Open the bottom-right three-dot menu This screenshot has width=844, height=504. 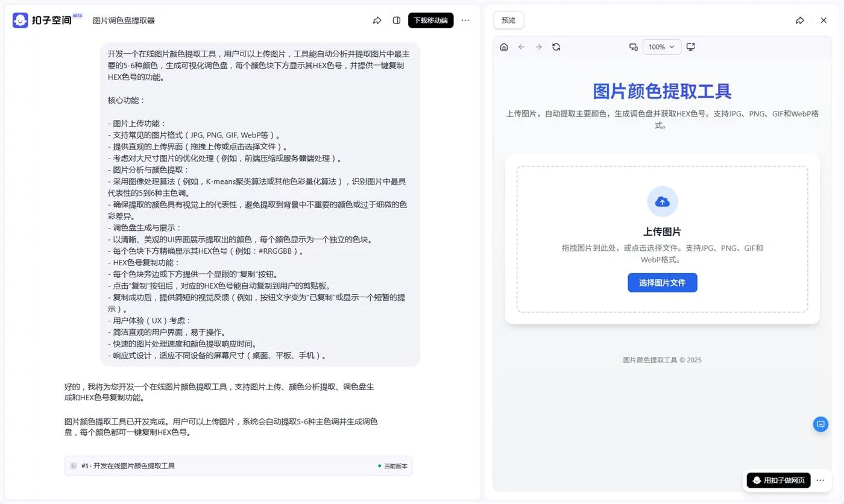pos(820,480)
